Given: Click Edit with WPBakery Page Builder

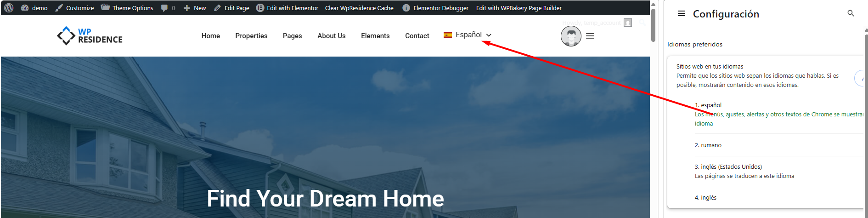Looking at the screenshot, I should click(519, 8).
